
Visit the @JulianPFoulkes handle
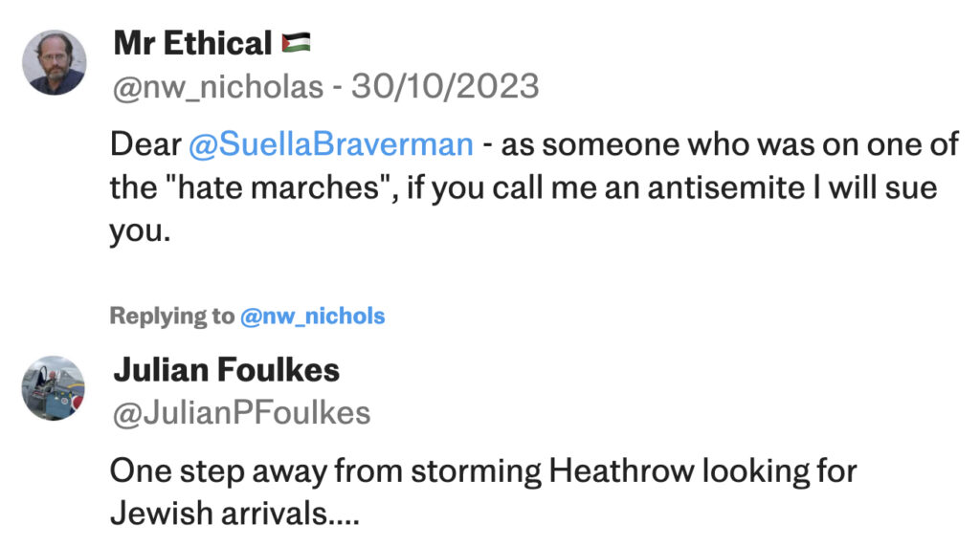pyautogui.click(x=242, y=413)
